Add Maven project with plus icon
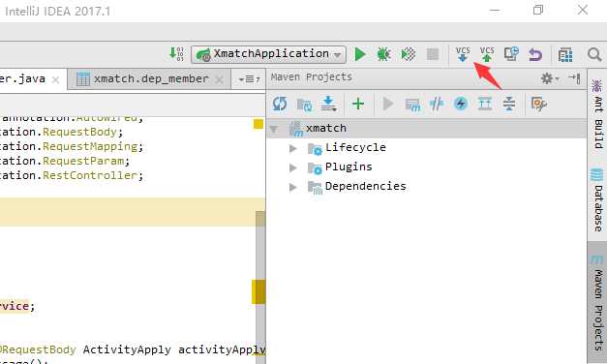Screen dimensions: 607x364 358,104
